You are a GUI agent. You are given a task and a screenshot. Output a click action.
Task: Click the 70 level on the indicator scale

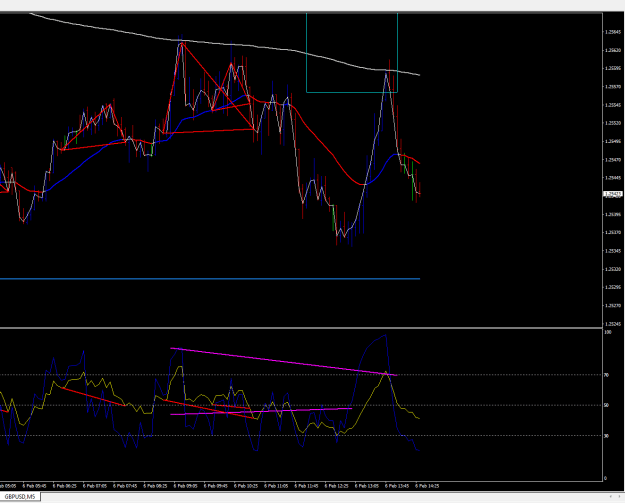point(607,375)
